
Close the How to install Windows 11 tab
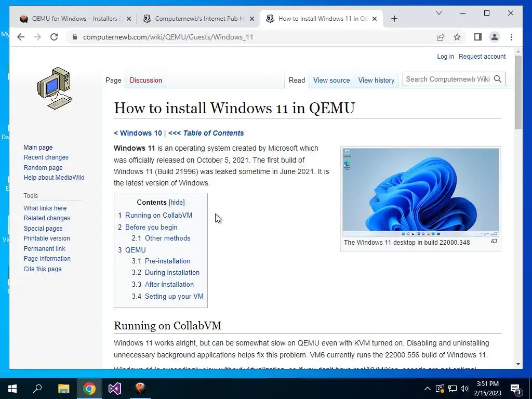[x=375, y=19]
